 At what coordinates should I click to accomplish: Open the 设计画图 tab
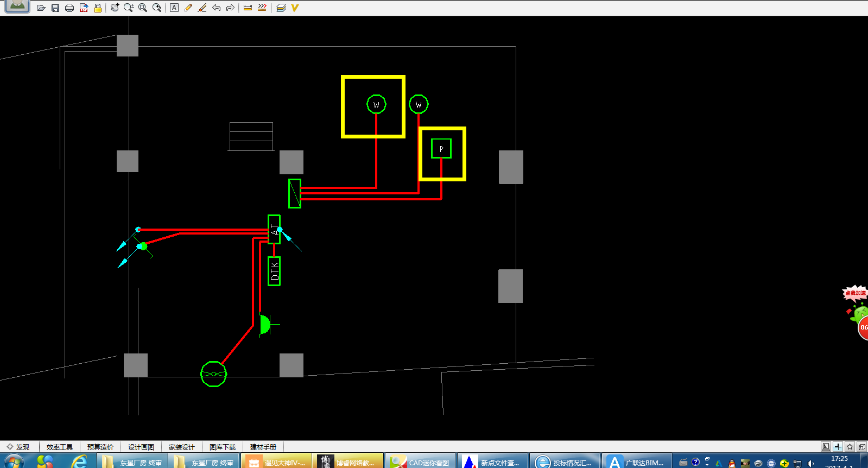(x=141, y=447)
